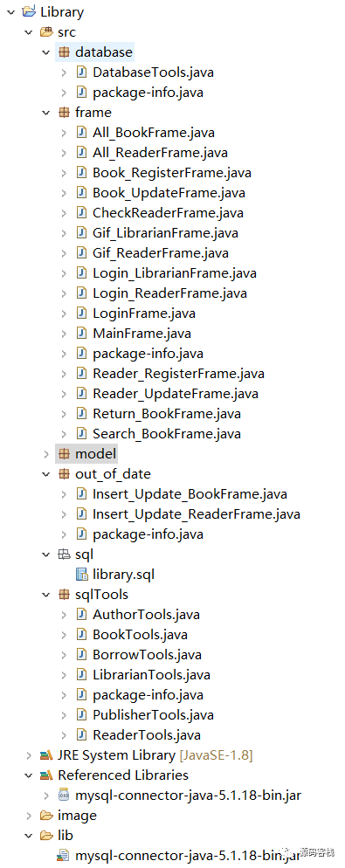Screen dimensions: 345x868
Task: Select Book_UpdateFrame.java file
Action: 169,193
